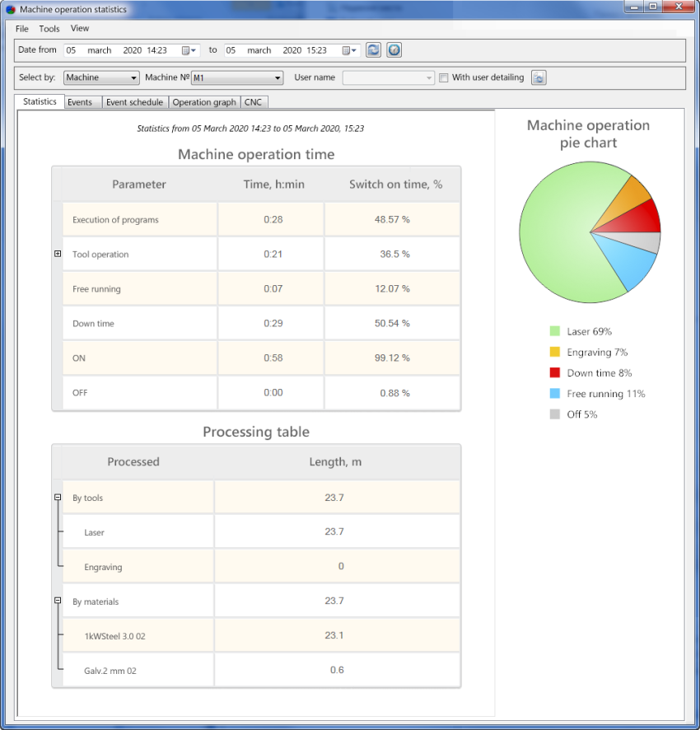Click the user detailing report icon

(x=539, y=77)
